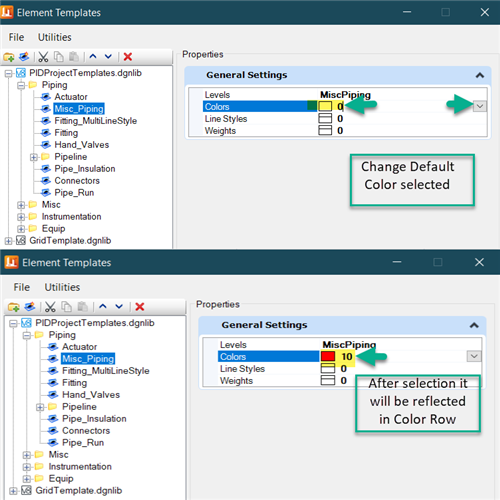The height and width of the screenshot is (500, 500).
Task: Click Move Down arrow in top toolbar
Action: click(x=108, y=56)
